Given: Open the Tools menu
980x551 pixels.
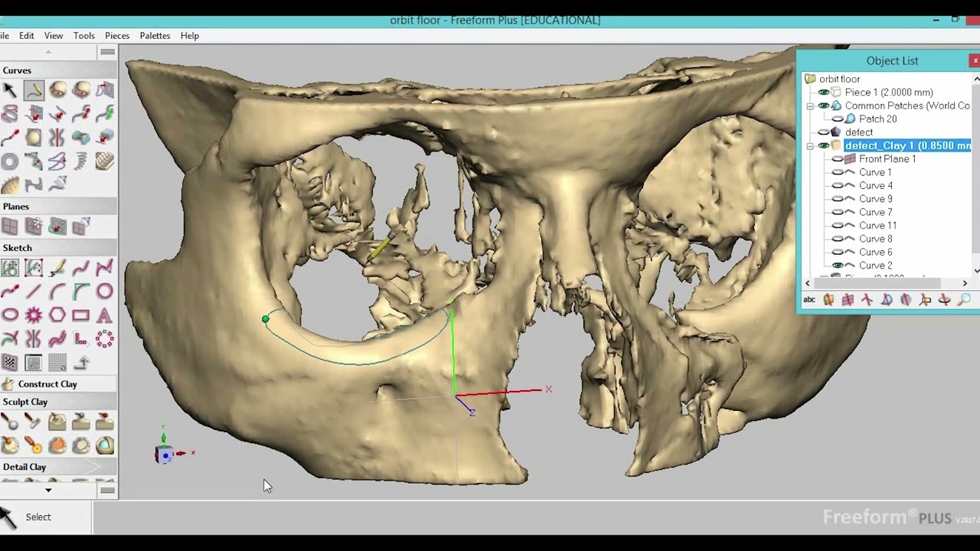Looking at the screenshot, I should [x=84, y=36].
